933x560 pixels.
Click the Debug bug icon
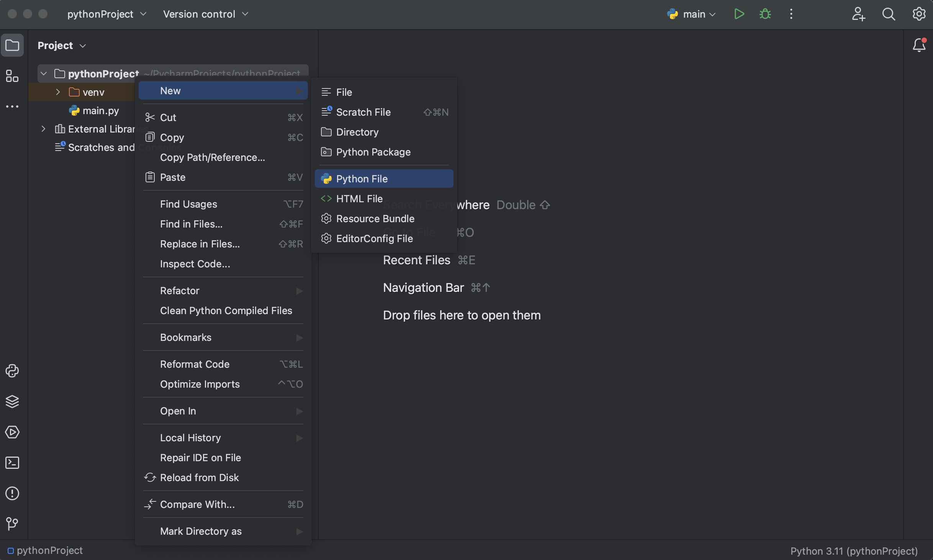765,14
